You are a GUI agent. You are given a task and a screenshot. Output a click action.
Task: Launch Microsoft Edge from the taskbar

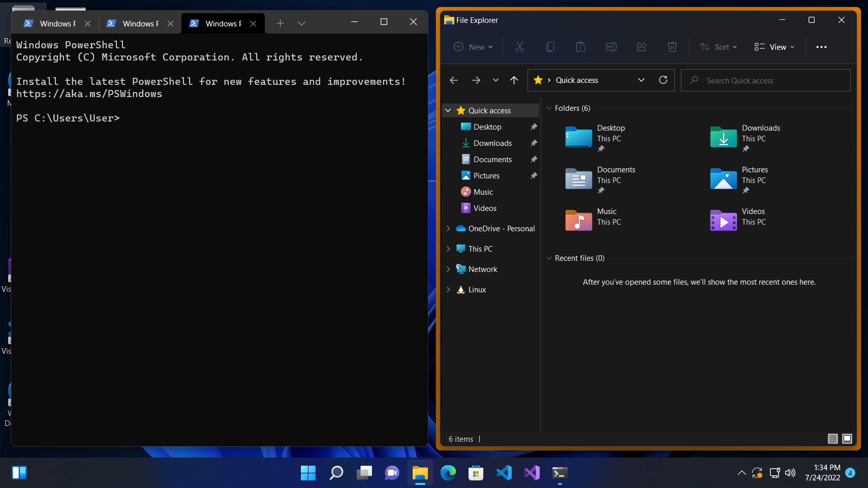point(448,473)
